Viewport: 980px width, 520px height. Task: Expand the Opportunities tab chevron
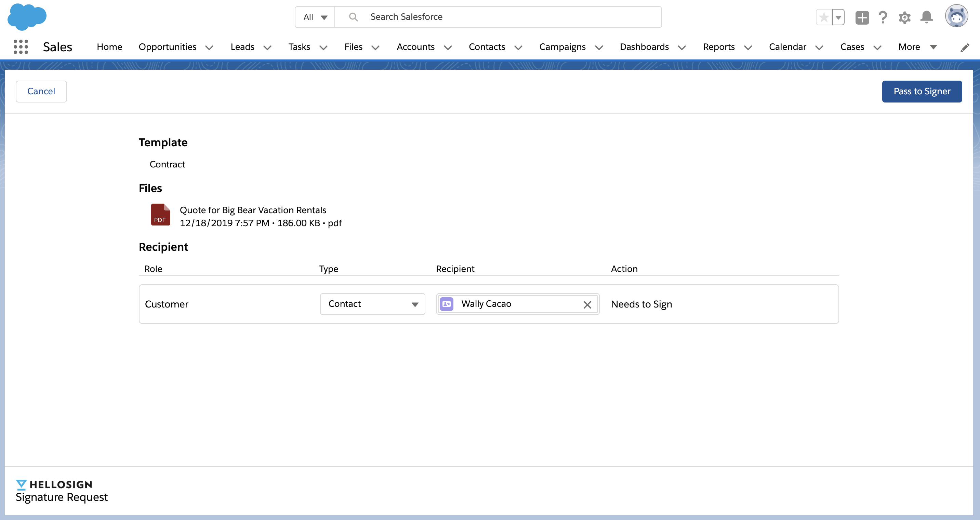pos(209,47)
